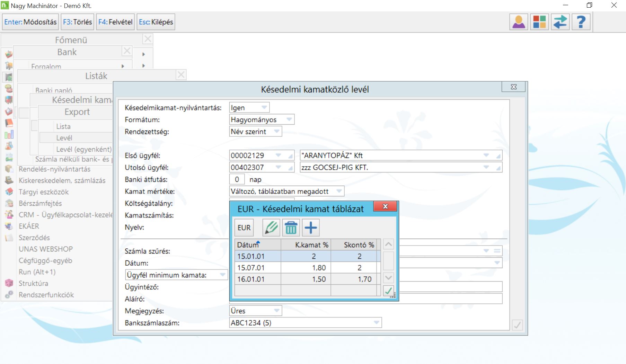This screenshot has width=626, height=364.
Task: Click the trash delete icon in EUR table
Action: (x=291, y=228)
